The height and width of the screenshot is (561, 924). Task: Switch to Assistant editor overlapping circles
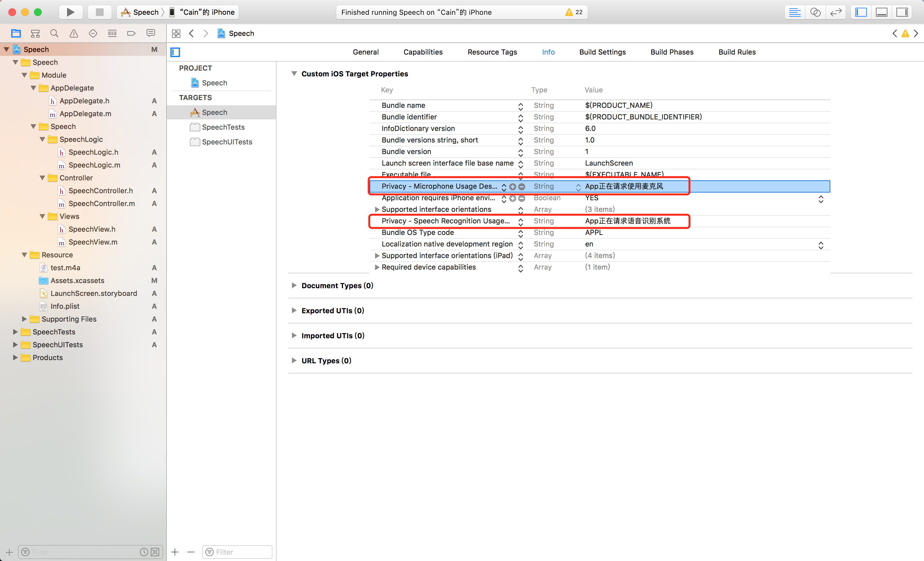(815, 12)
